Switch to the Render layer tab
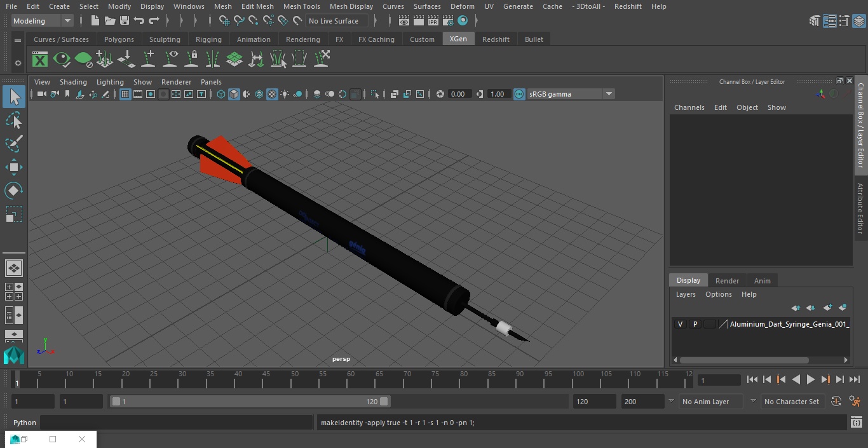This screenshot has height=448, width=868. [727, 281]
